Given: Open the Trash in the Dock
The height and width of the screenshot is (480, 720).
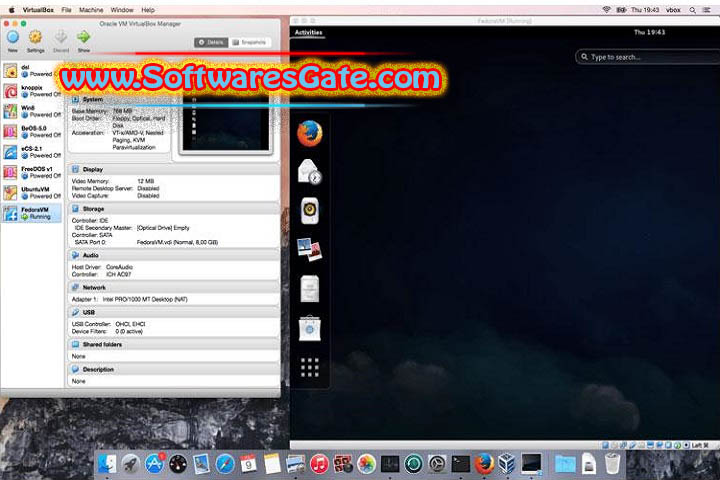Looking at the screenshot, I should click(612, 464).
